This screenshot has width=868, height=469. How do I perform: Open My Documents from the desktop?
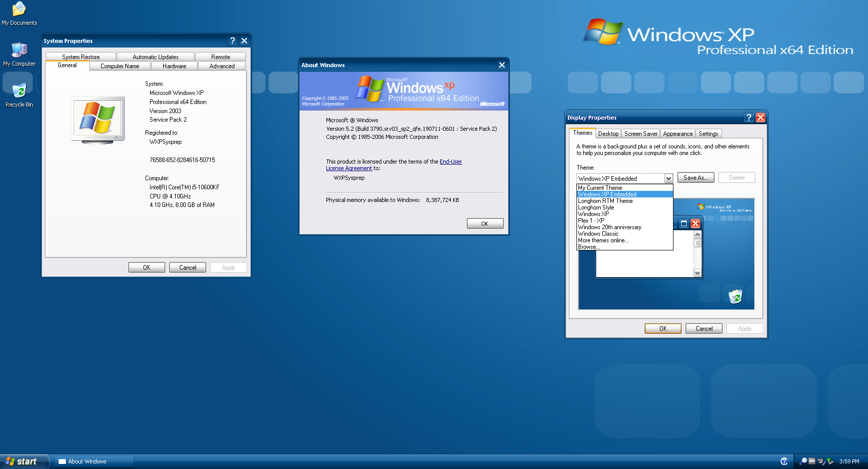click(19, 13)
